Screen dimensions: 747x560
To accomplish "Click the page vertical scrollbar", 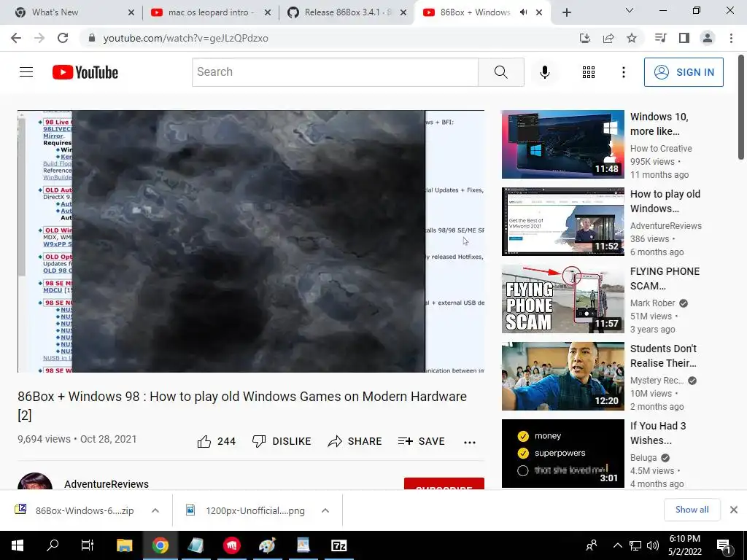I will [x=741, y=109].
